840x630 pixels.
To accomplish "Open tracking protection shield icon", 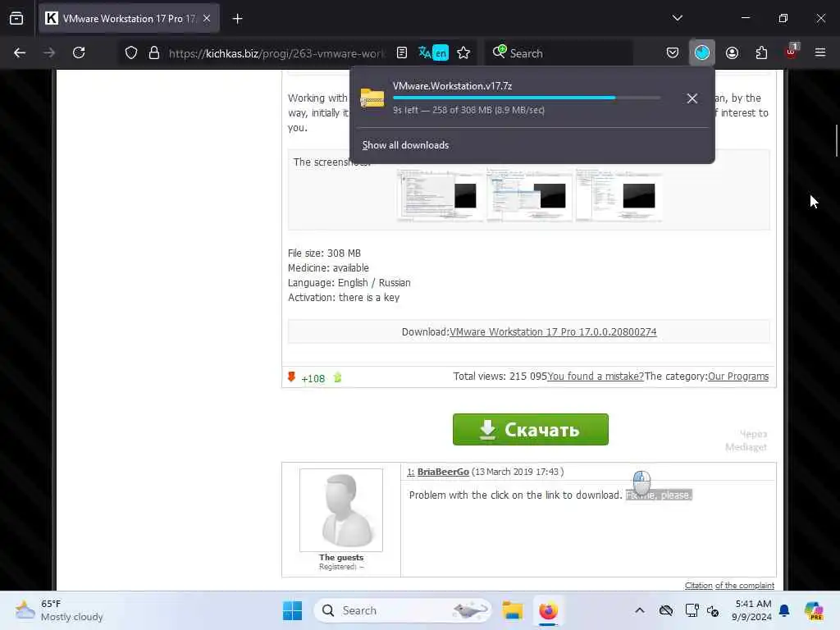I will pyautogui.click(x=131, y=53).
